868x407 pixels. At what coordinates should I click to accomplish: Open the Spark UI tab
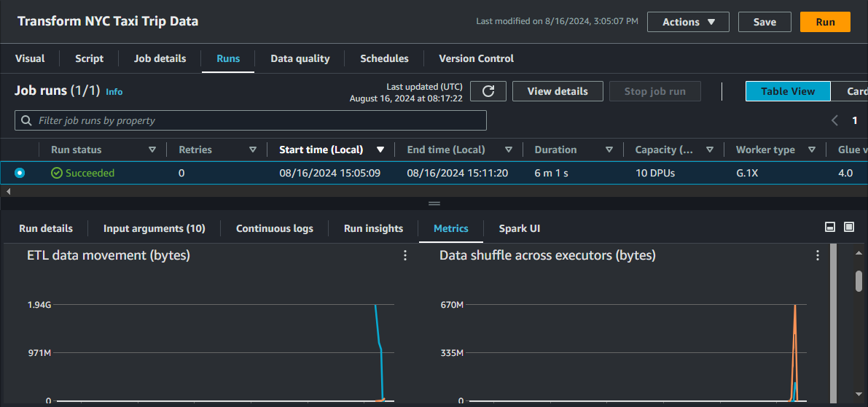pos(519,229)
